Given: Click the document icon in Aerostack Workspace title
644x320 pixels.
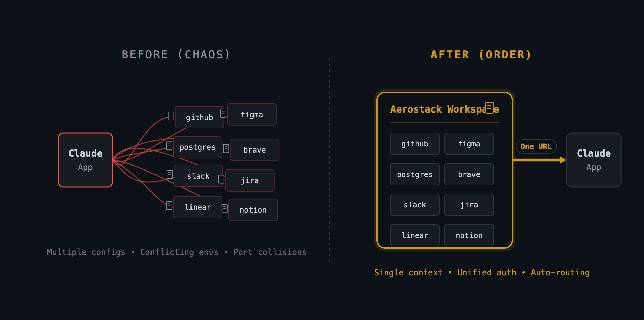Looking at the screenshot, I should point(489,107).
